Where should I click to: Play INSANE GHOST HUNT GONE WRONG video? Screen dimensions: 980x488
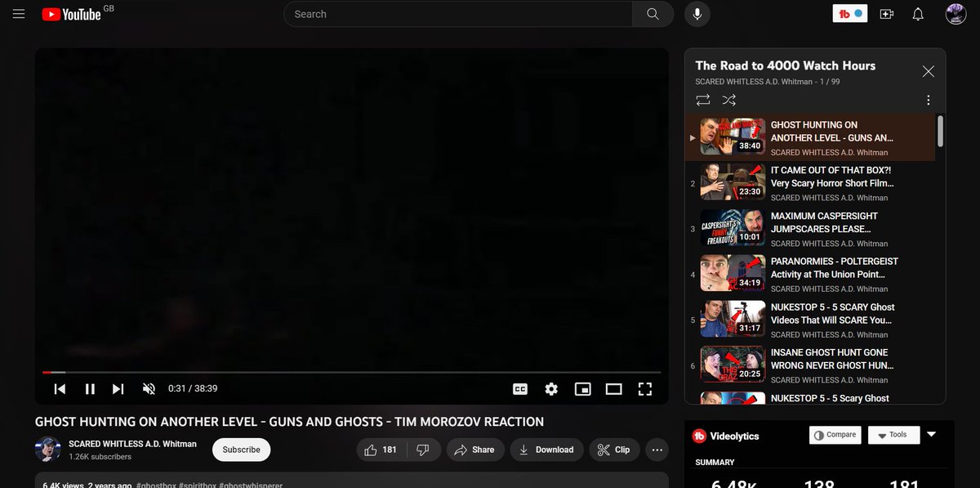[x=810, y=365]
